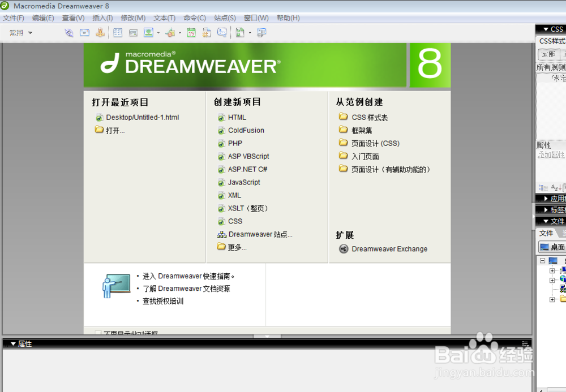This screenshot has height=392, width=566.
Task: Click the side panel collapse handle
Action: point(534,217)
